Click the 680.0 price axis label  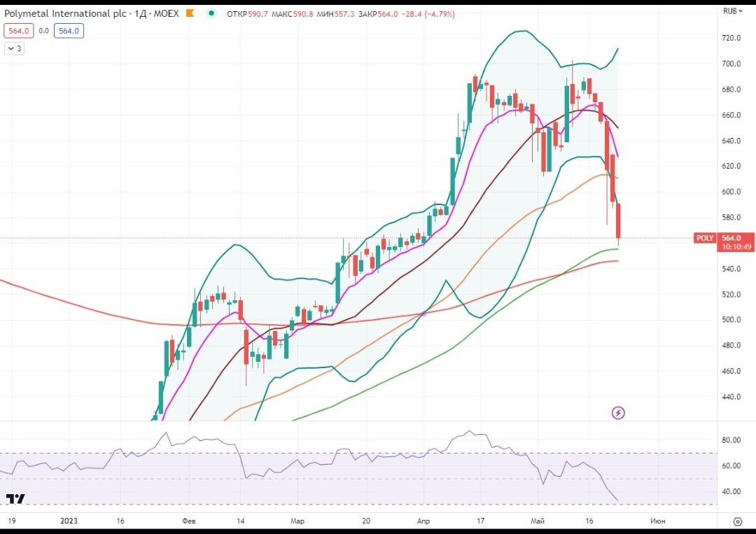pos(731,89)
